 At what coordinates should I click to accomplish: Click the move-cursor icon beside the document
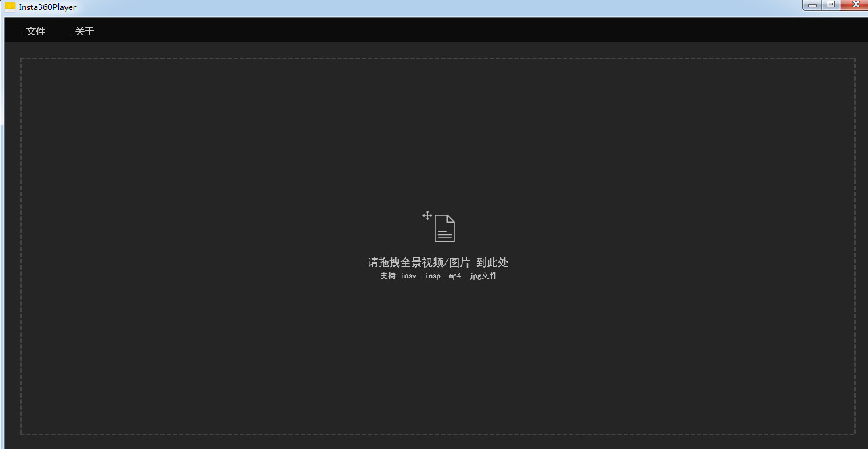point(427,215)
